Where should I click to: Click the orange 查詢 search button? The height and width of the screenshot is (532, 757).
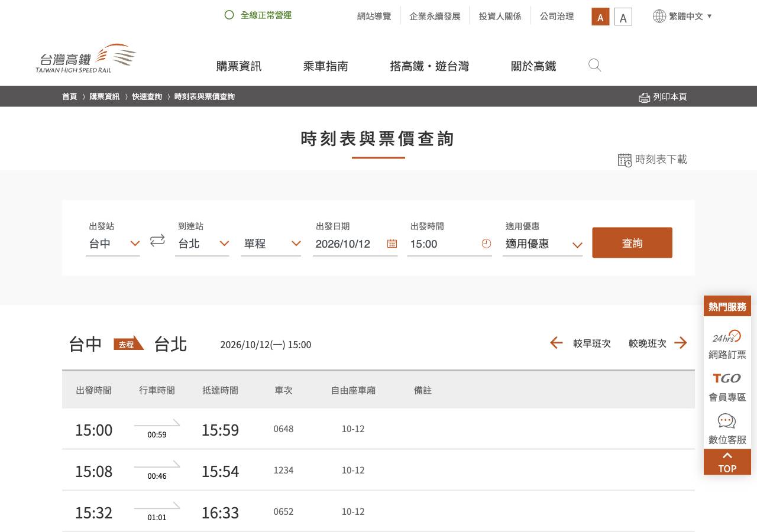click(x=632, y=243)
